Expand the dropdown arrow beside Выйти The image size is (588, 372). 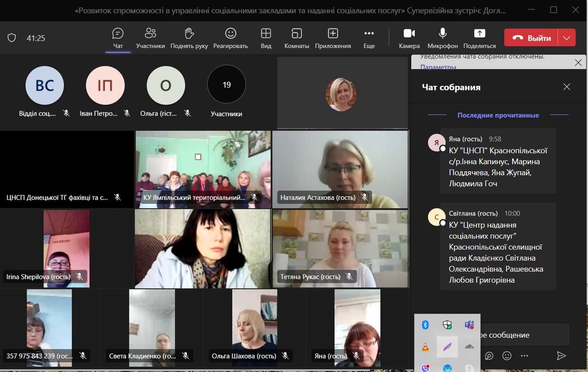567,38
